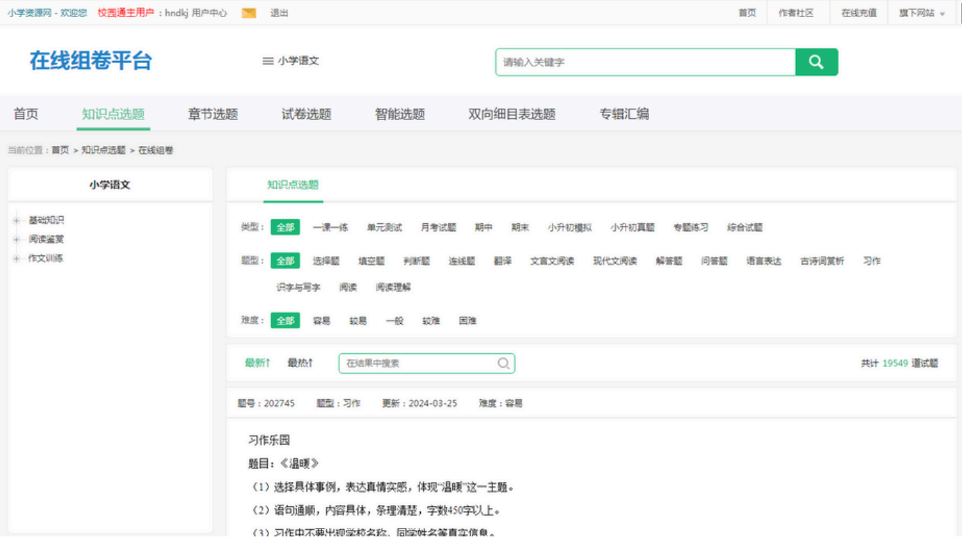
Task: Select 全部 in the 类型 filter row
Action: pos(286,227)
